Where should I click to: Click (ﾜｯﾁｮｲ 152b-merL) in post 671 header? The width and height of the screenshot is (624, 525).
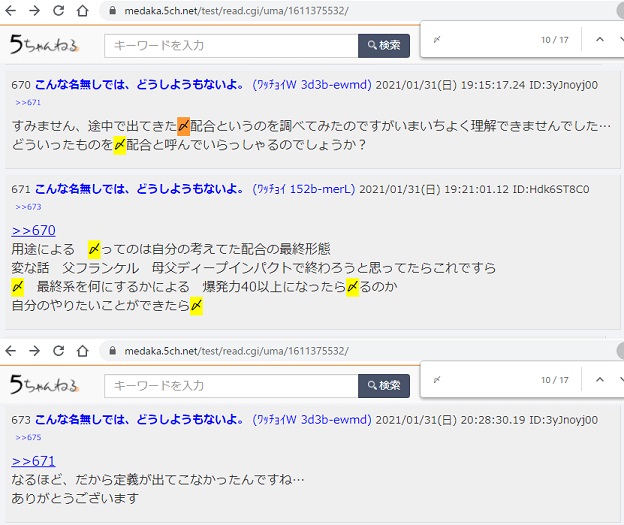pos(304,189)
